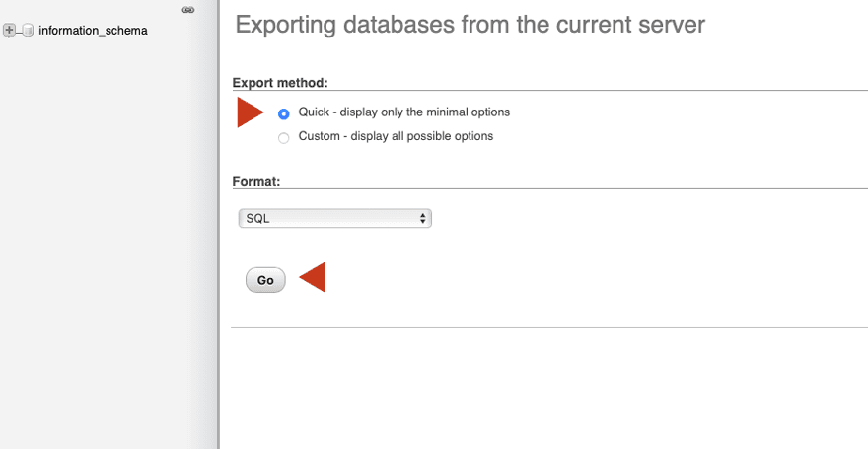
Task: Click the 'Exporting databases from the current server' heading
Action: (470, 24)
